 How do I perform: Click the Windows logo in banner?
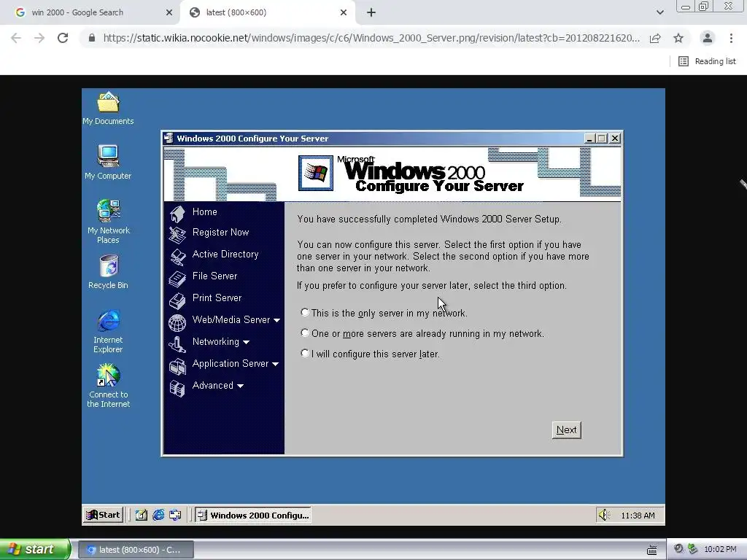tap(315, 173)
